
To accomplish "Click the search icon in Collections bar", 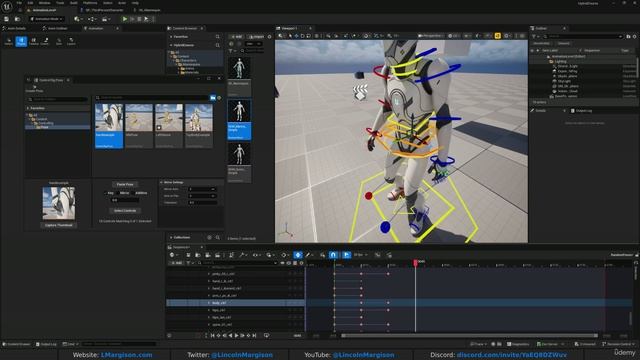I will (218, 238).
